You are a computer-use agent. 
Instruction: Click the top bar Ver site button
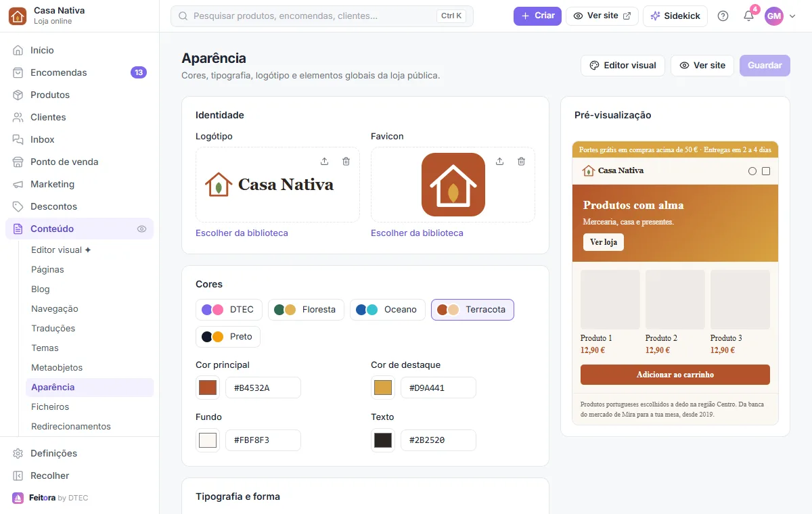pyautogui.click(x=602, y=16)
